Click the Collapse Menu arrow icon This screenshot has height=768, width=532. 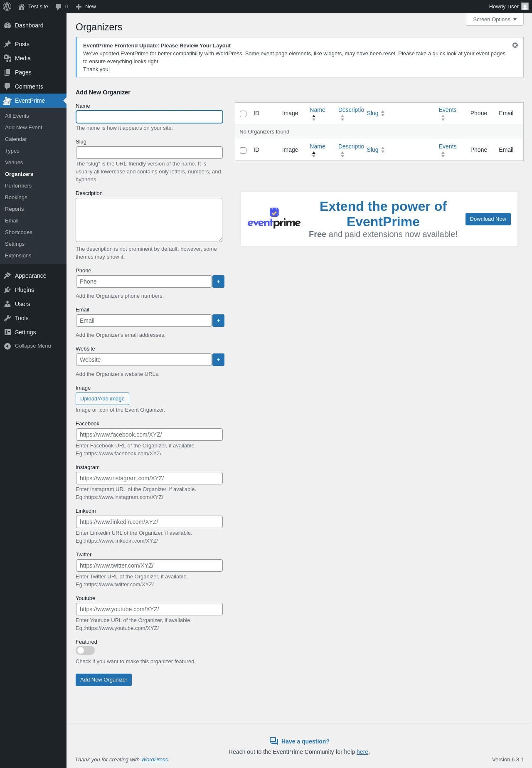(7, 346)
